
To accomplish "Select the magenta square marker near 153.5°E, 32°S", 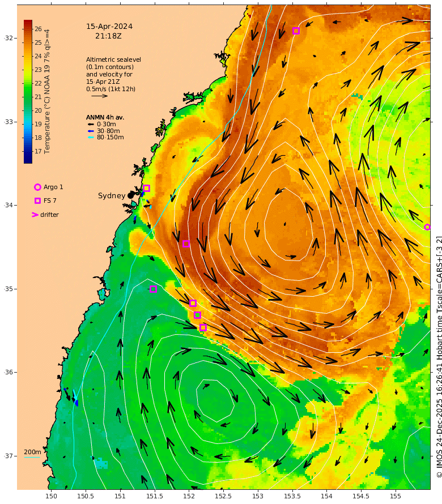I will [296, 31].
